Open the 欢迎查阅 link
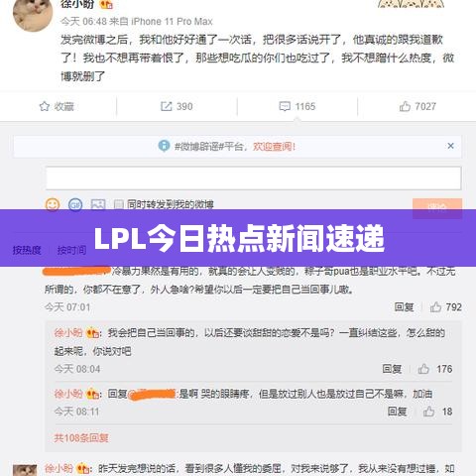The height and width of the screenshot is (476, 476). pos(275,147)
